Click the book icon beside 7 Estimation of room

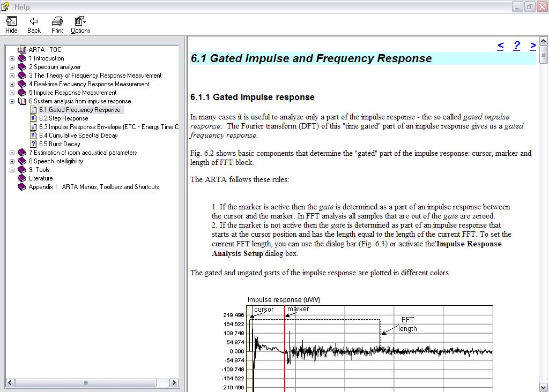click(x=22, y=153)
